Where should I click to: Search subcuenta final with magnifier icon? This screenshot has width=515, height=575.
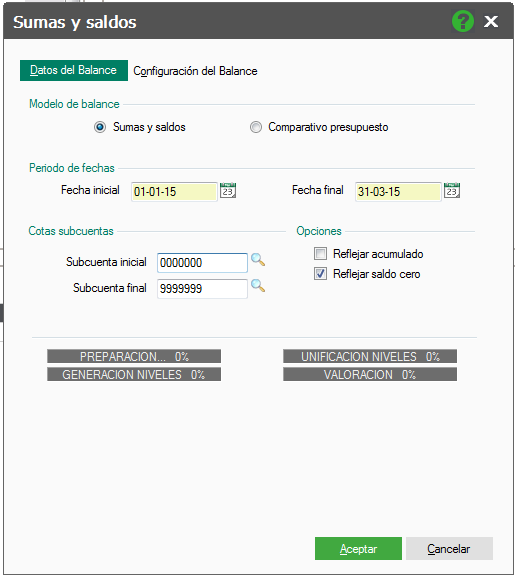click(258, 285)
